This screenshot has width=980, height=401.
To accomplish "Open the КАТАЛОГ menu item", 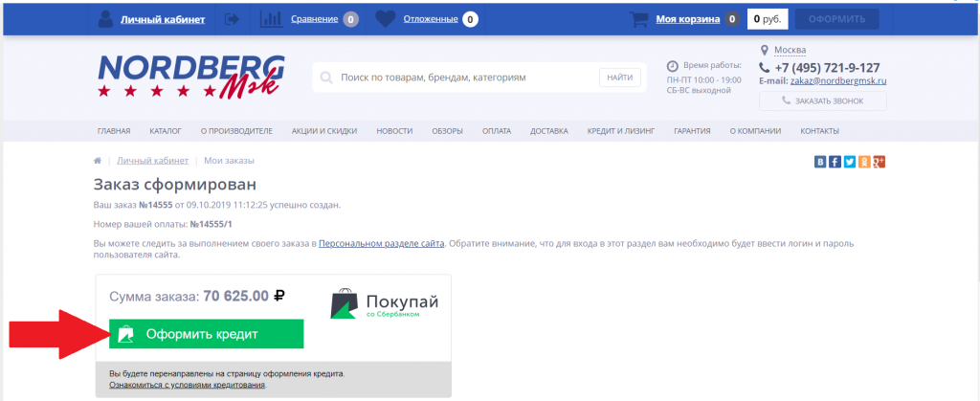I will [166, 131].
